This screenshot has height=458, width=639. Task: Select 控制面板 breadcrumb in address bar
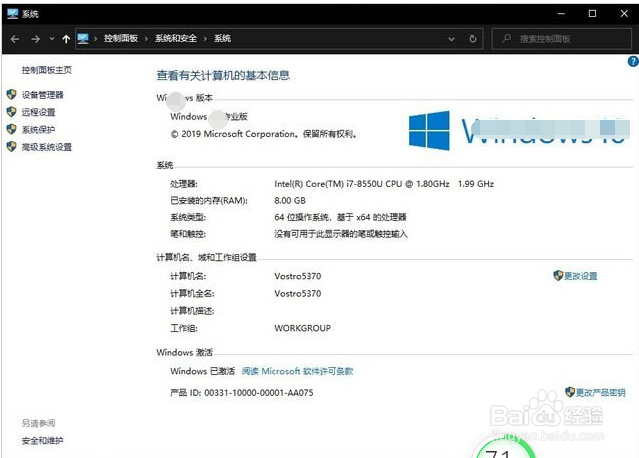(121, 38)
